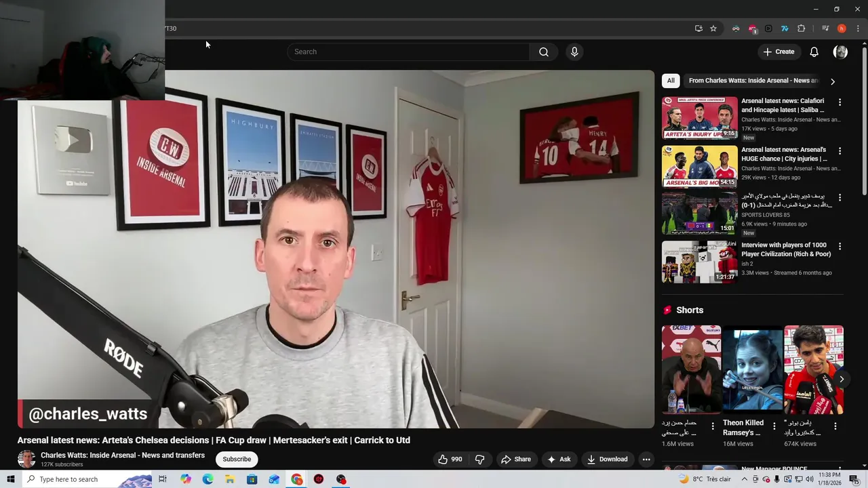The width and height of the screenshot is (868, 488).
Task: Click Arsenal's HUGE chance video title
Action: pyautogui.click(x=784, y=154)
